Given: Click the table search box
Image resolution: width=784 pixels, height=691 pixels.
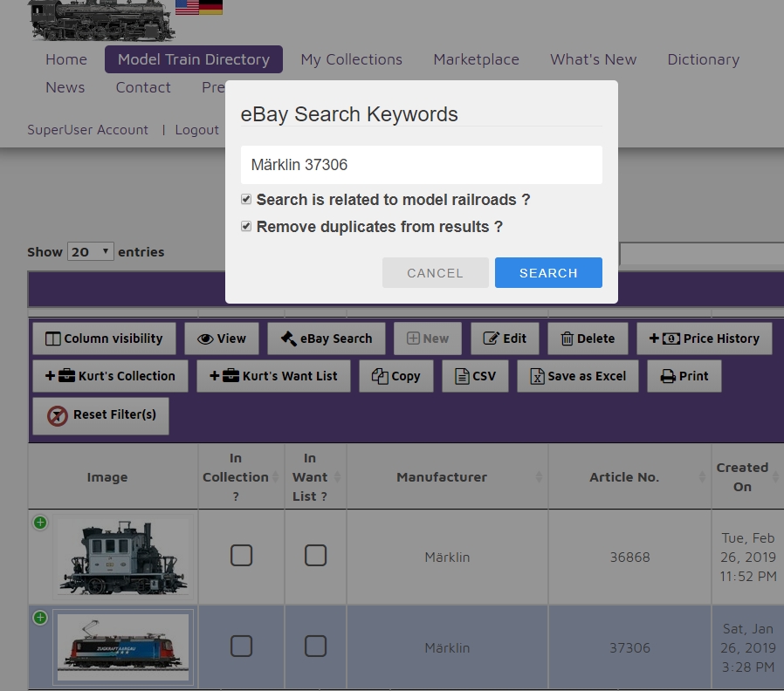Looking at the screenshot, I should tap(702, 254).
